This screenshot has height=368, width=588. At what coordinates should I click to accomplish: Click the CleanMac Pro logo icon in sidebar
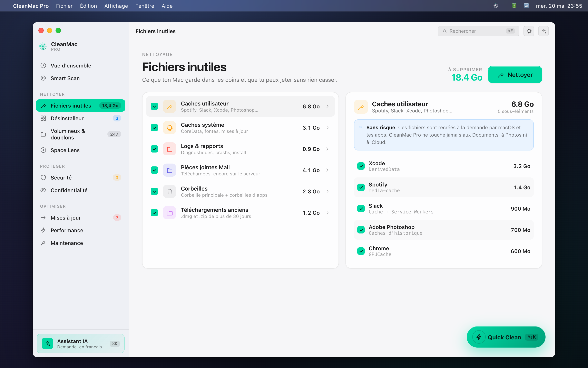[x=43, y=46]
